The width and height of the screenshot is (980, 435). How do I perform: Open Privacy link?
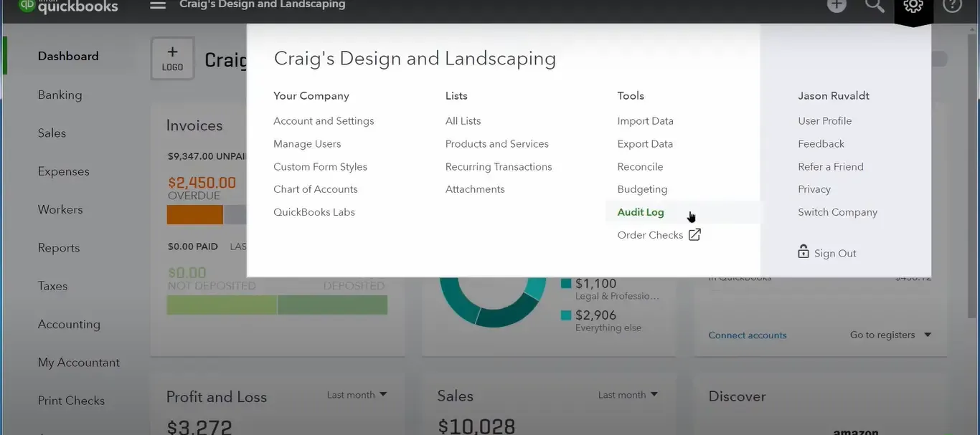click(x=814, y=189)
